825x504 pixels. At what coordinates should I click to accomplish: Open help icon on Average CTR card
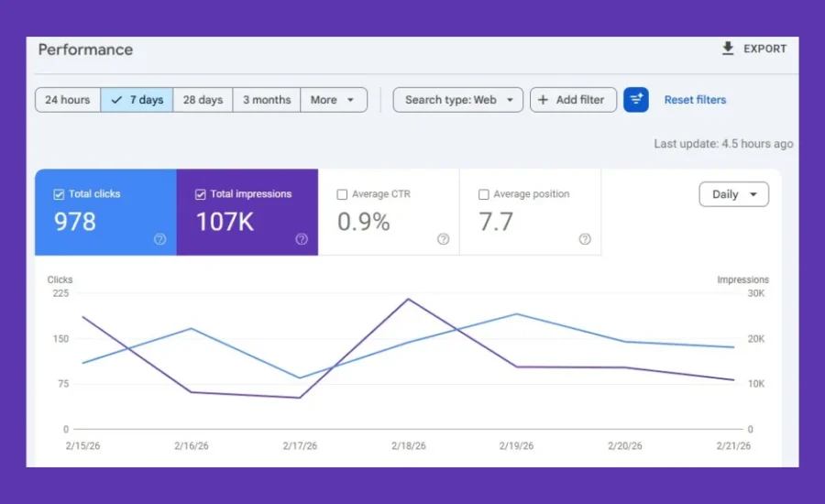[444, 239]
